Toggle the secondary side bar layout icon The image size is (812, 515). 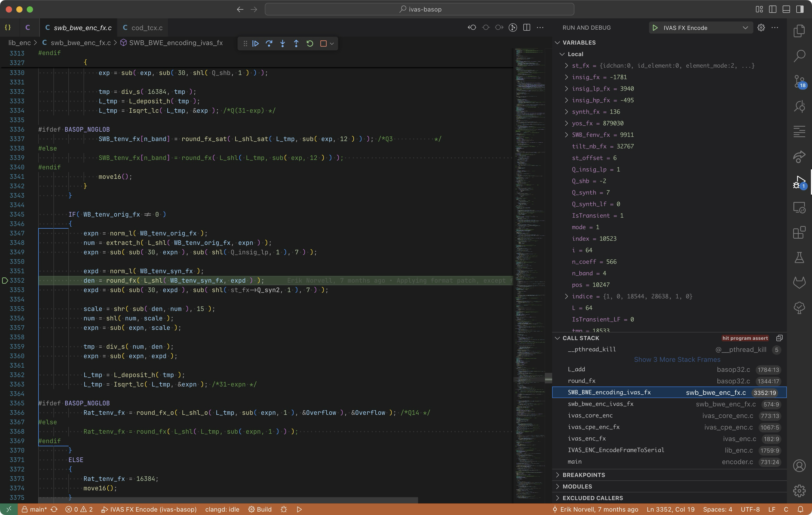[x=800, y=9]
